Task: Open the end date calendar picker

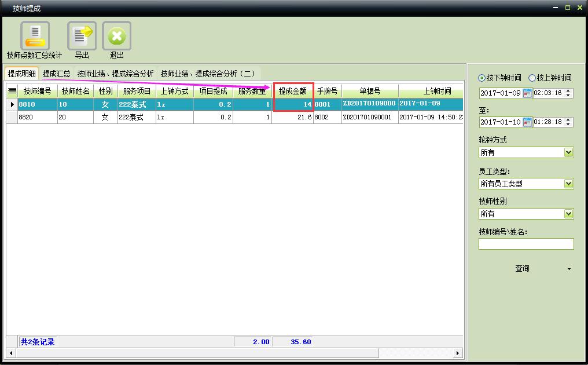Action: point(527,122)
